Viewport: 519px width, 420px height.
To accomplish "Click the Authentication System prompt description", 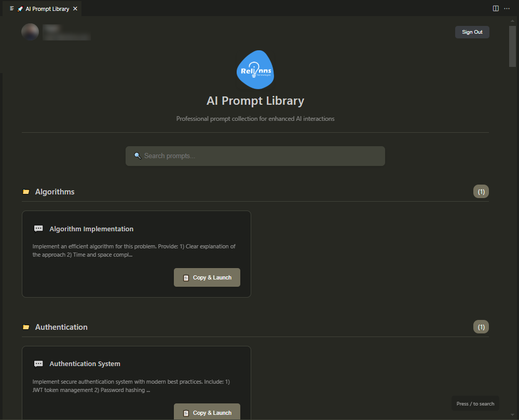I will 131,386.
